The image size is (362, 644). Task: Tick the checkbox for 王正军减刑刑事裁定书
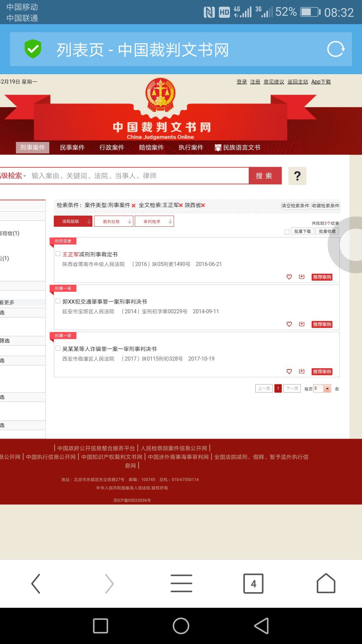pyautogui.click(x=58, y=254)
